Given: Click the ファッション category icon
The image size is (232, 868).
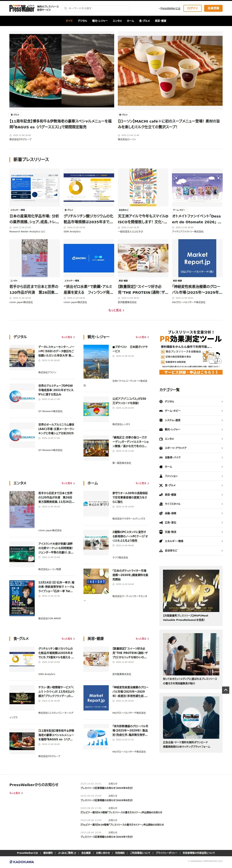Looking at the screenshot, I should 161,476.
